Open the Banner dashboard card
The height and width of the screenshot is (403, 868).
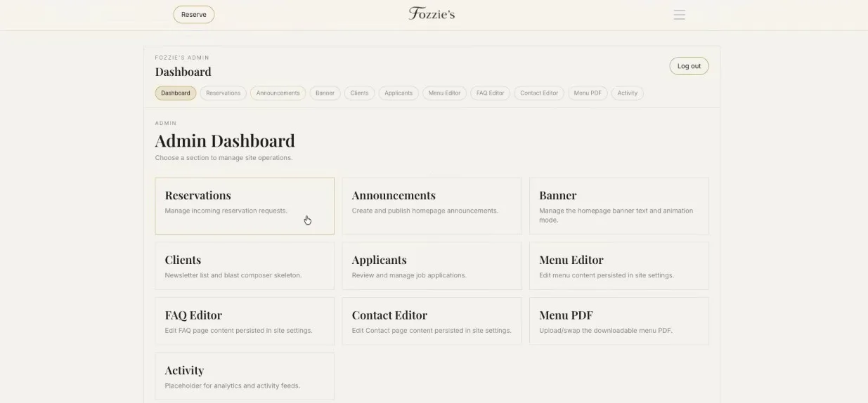click(619, 206)
